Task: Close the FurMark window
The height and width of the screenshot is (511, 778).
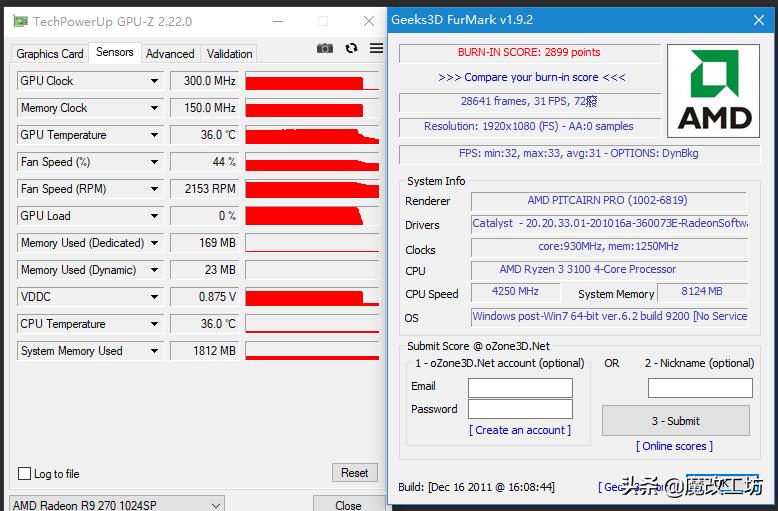Action: (x=759, y=20)
